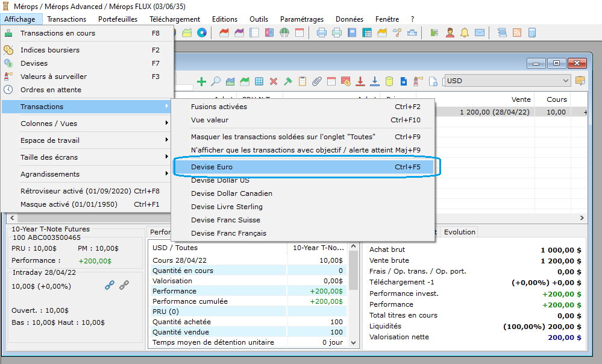
Task: Click the blue printer icon
Action: [x=322, y=33]
